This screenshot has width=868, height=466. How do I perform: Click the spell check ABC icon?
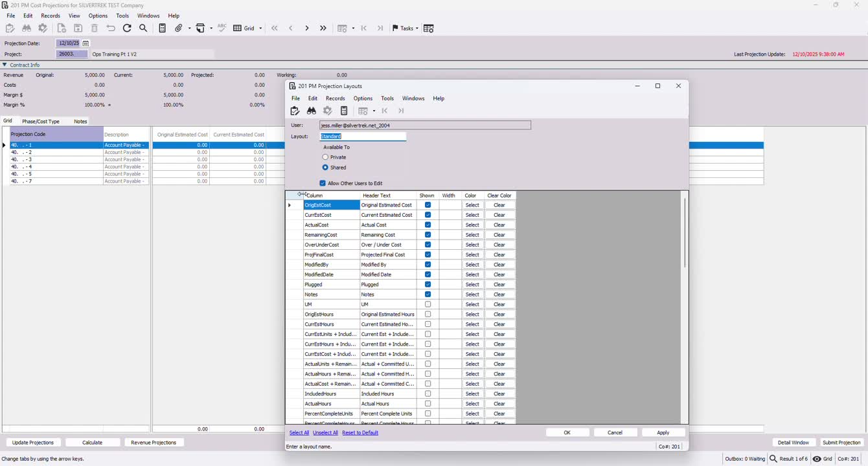coord(222,28)
